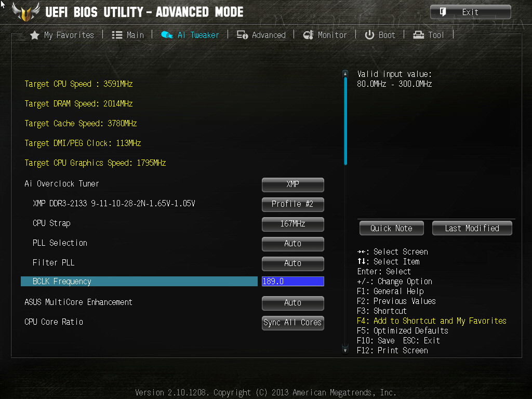Open the Quick Note button
This screenshot has height=399, width=532.
(392, 228)
